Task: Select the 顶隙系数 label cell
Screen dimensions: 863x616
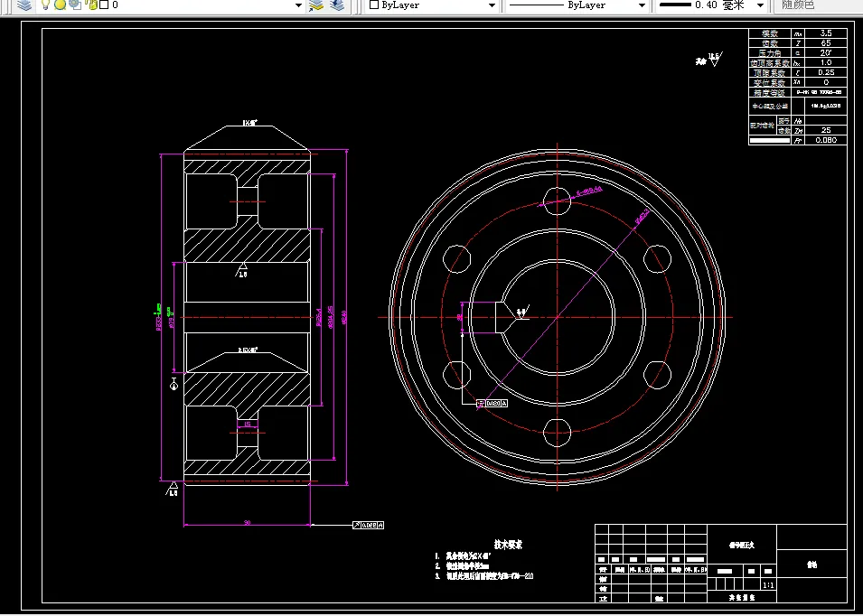Action: point(769,73)
